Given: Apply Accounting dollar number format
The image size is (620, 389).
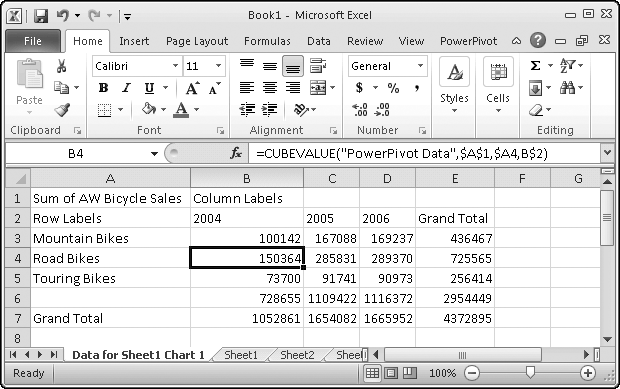Looking at the screenshot, I should point(359,87).
